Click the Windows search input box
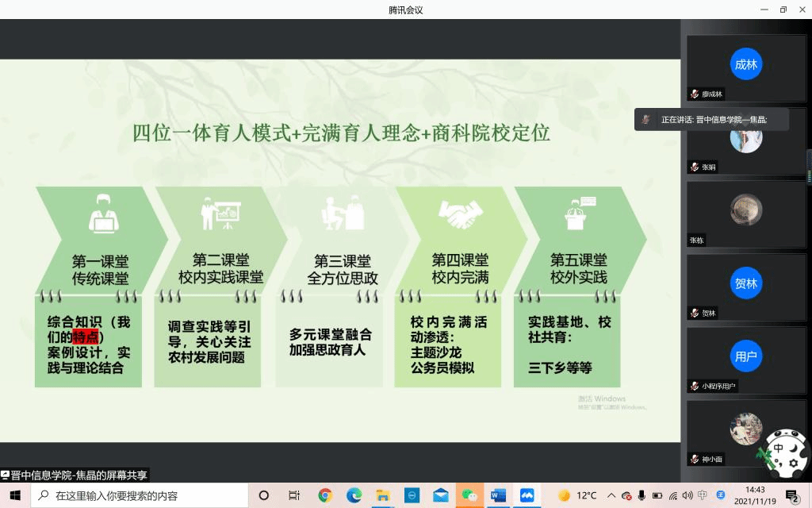 [143, 495]
